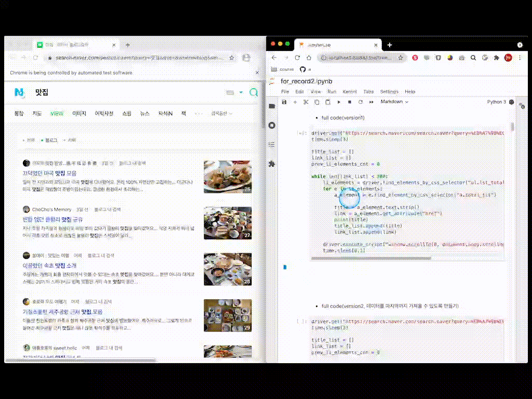
Task: Bookmark the Naver page with star icon
Action: 232,58
